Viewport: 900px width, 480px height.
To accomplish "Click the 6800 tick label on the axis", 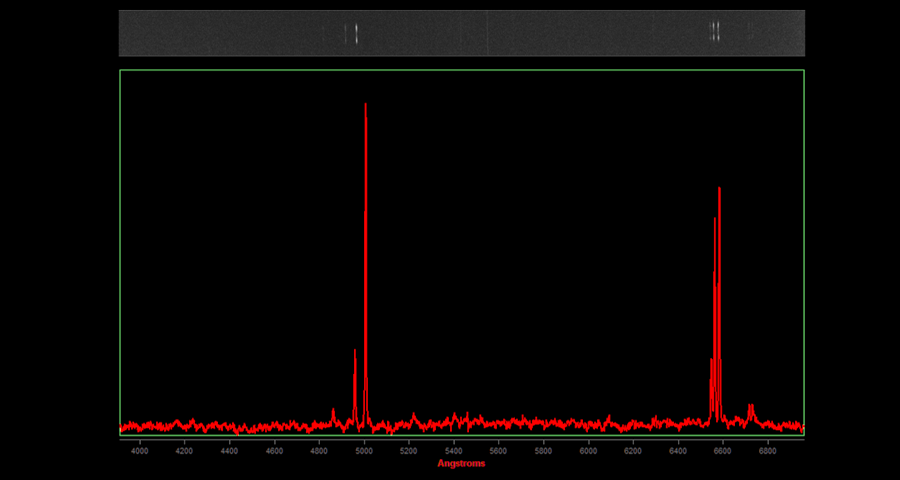I will 767,451.
